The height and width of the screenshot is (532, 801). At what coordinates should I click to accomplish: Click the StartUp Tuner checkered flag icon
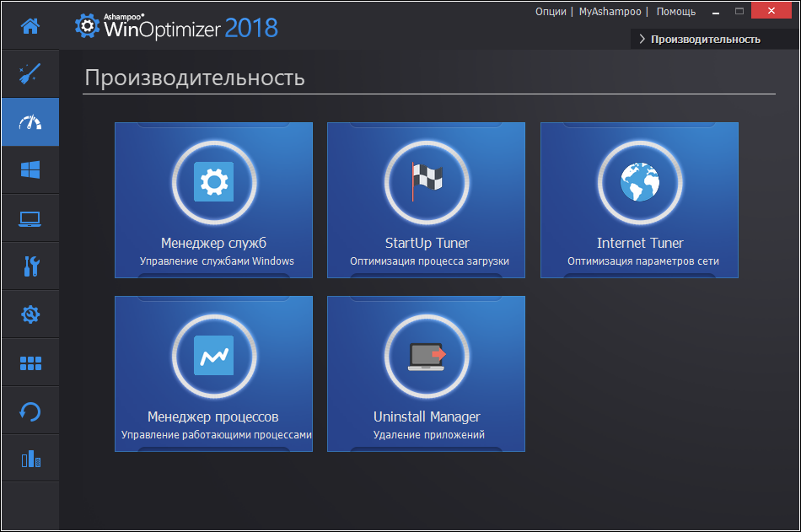(x=427, y=182)
